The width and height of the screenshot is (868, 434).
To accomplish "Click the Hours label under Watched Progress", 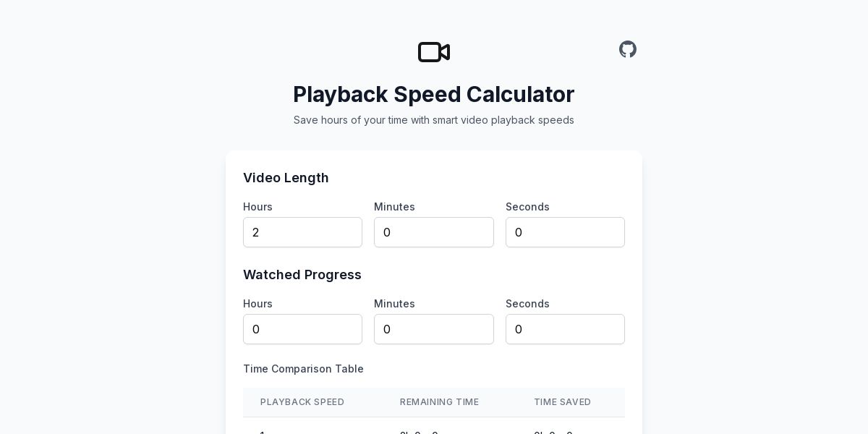I will click(258, 304).
